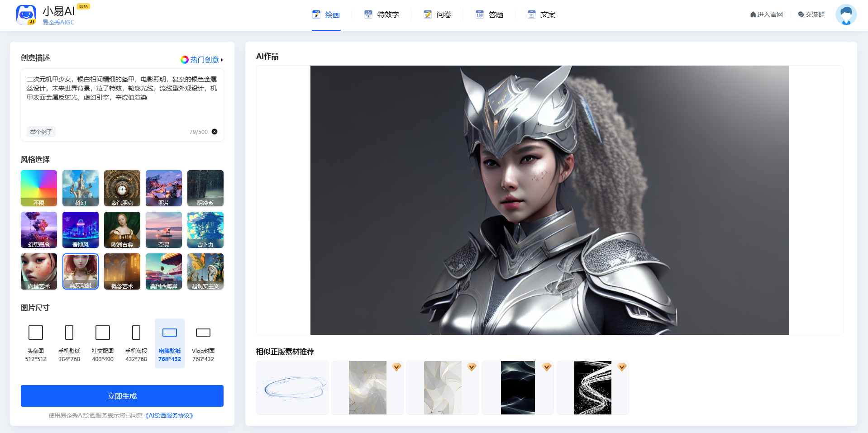Pick the 赛博风 style
Screen dimensions: 868x433
(81, 230)
